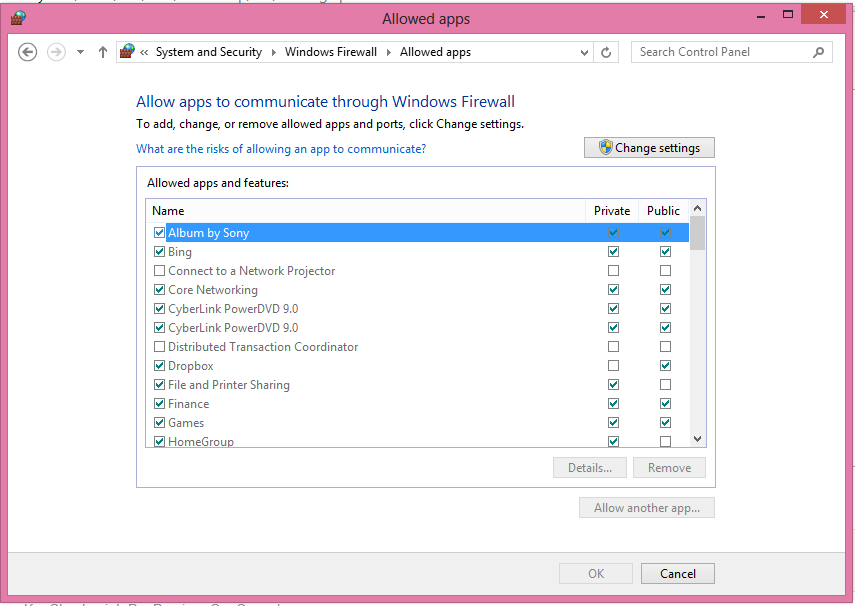Open the recent locations dropdown arrow
Viewport: 855px width, 606px height.
80,52
